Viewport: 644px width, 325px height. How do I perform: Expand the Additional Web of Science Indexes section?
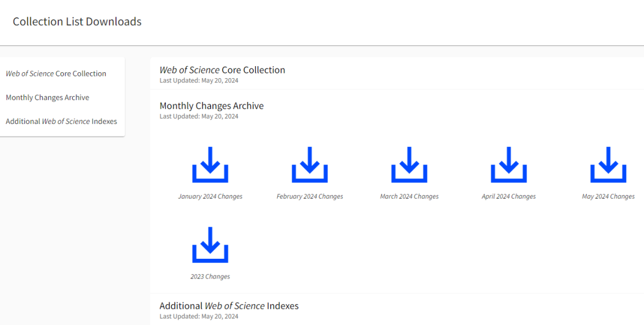[229, 306]
